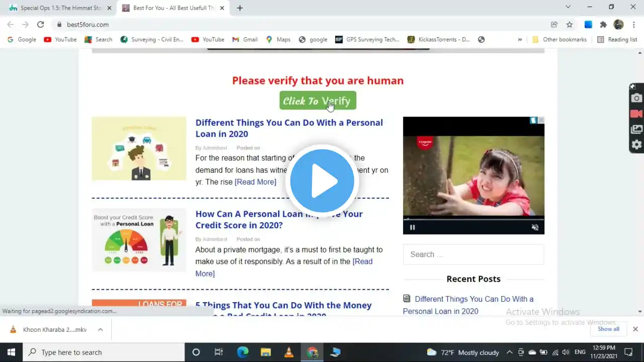Screen dimensions: 644x362
Task: Open the Google bookmark
Action: coord(22,40)
